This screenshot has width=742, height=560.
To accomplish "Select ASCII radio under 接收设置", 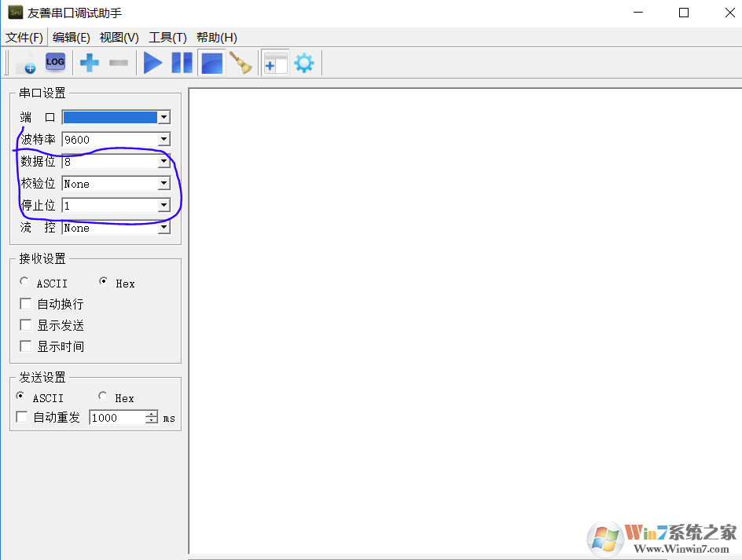I will point(25,282).
